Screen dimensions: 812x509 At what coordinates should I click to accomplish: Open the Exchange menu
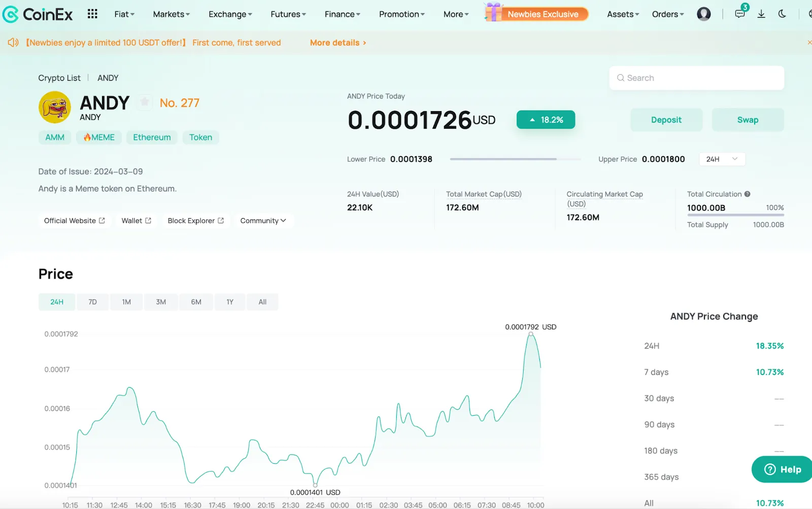coord(230,14)
